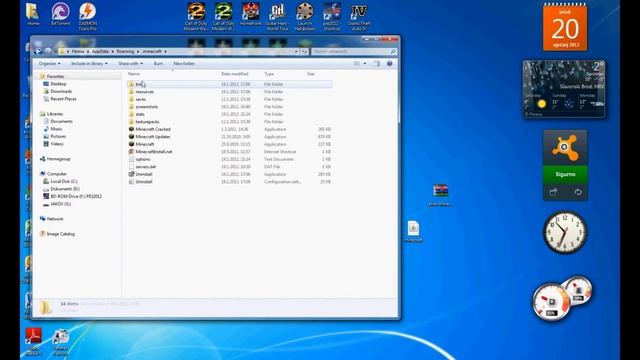Open the Share with dropdown
This screenshot has height=360, width=640.
(131, 64)
